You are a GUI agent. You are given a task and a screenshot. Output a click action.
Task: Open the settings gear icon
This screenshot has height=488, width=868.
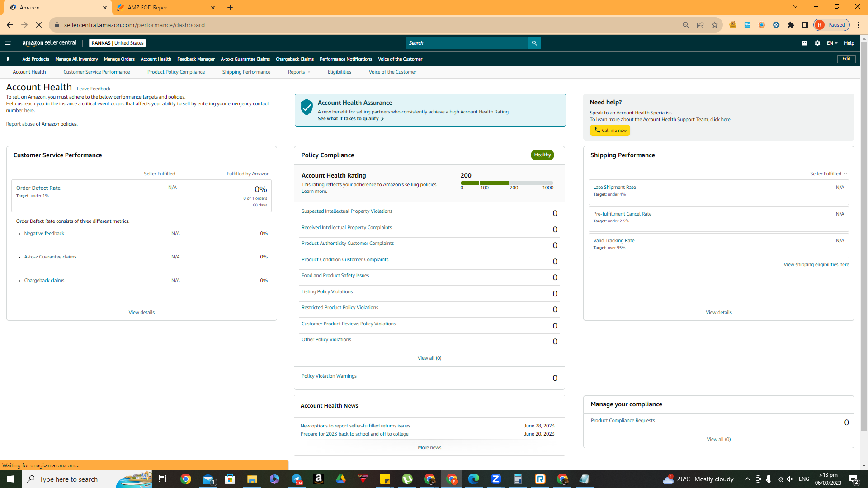pos(817,43)
